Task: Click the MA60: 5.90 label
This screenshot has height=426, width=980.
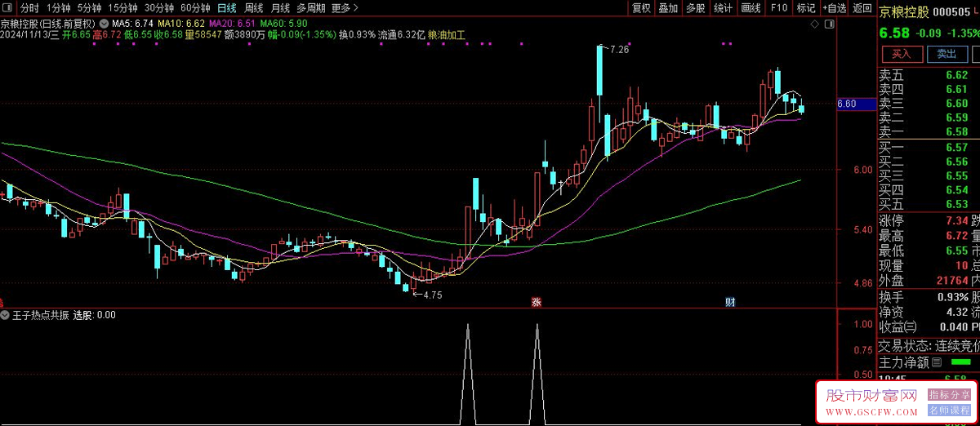Action: (x=284, y=24)
